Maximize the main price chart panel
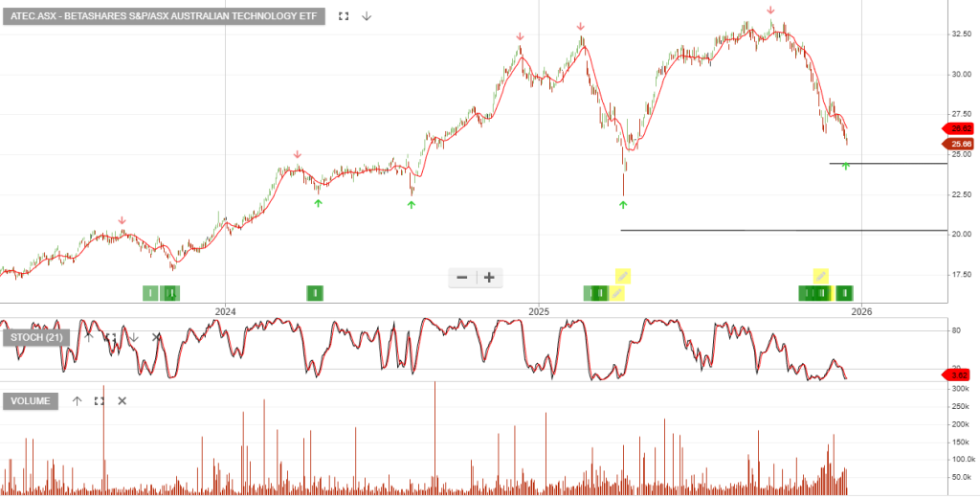The image size is (980, 499). pos(345,16)
